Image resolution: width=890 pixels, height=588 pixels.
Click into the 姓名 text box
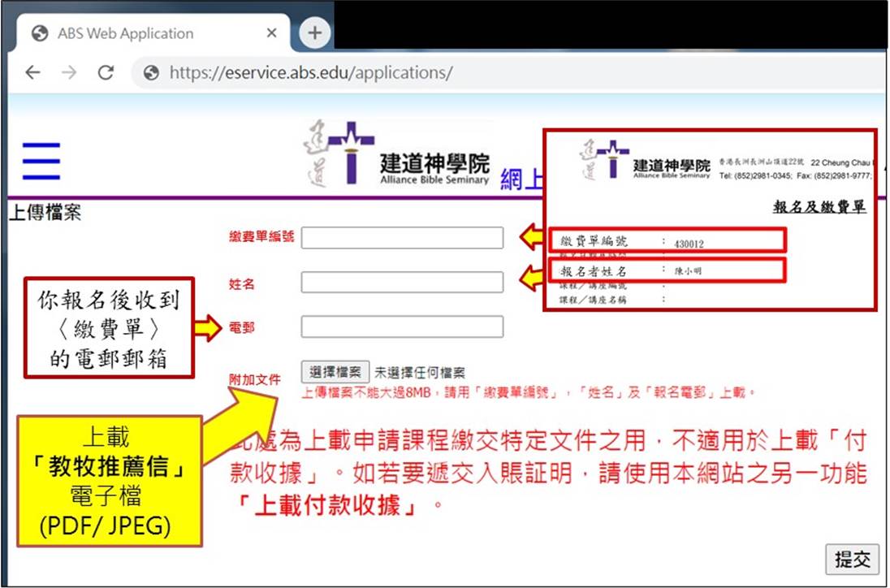(402, 283)
